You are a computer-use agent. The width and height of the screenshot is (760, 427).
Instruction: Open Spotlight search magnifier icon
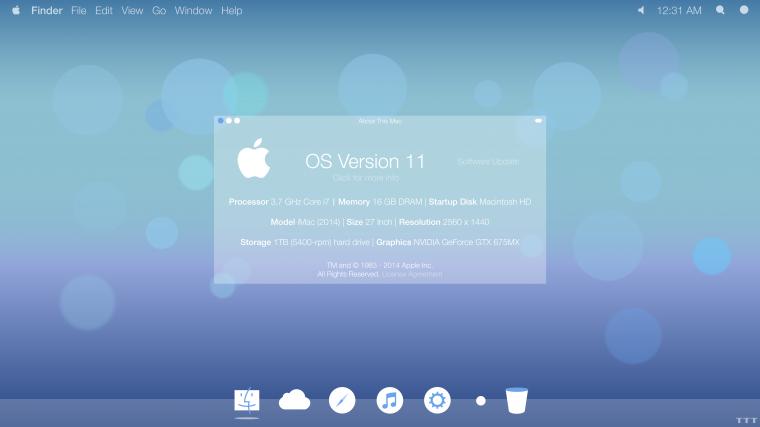click(x=720, y=10)
